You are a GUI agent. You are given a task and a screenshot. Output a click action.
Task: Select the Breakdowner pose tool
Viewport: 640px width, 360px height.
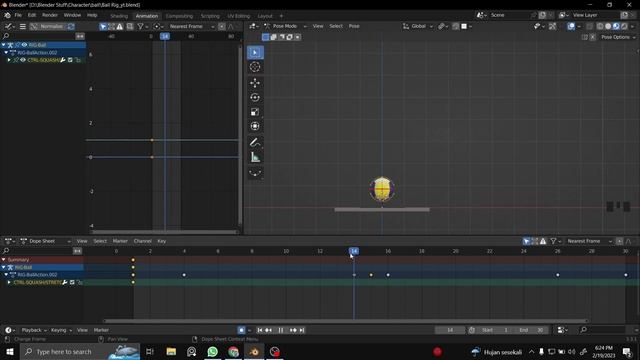[x=255, y=173]
